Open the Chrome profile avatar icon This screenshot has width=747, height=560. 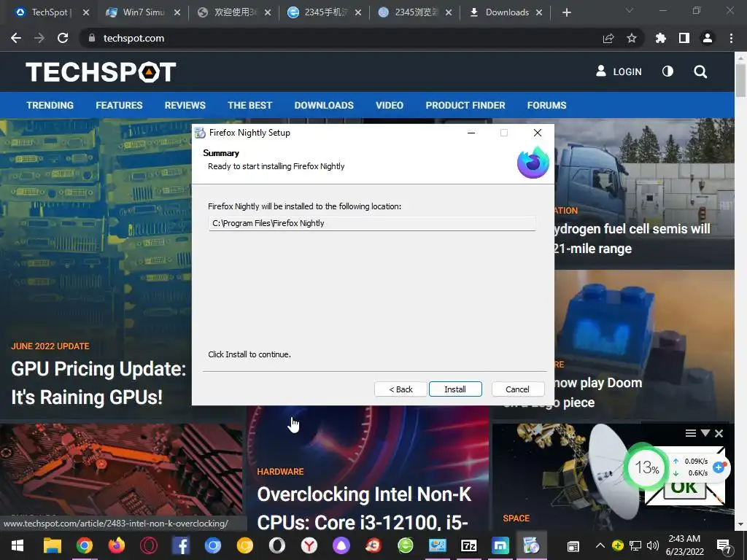click(x=708, y=38)
